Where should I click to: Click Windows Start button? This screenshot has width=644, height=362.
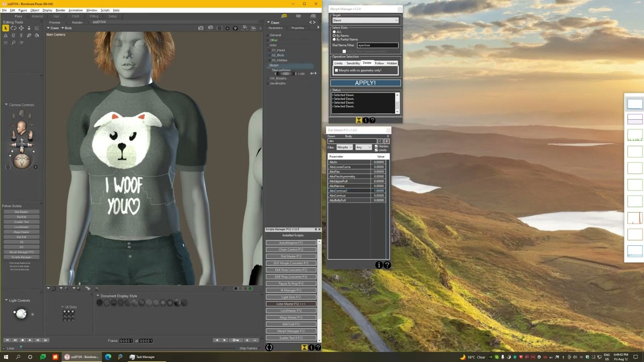coord(6,357)
